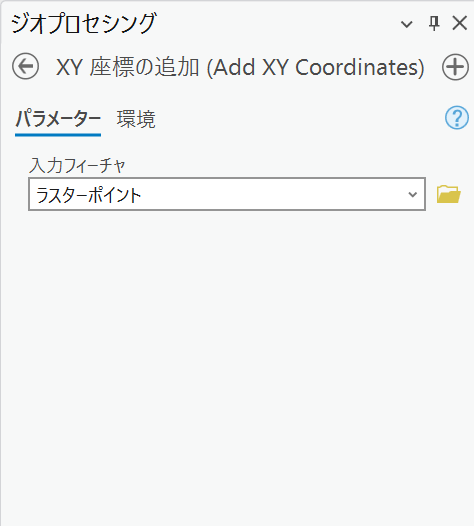The height and width of the screenshot is (526, 474).
Task: Open pane options chevron in title bar
Action: (x=407, y=24)
